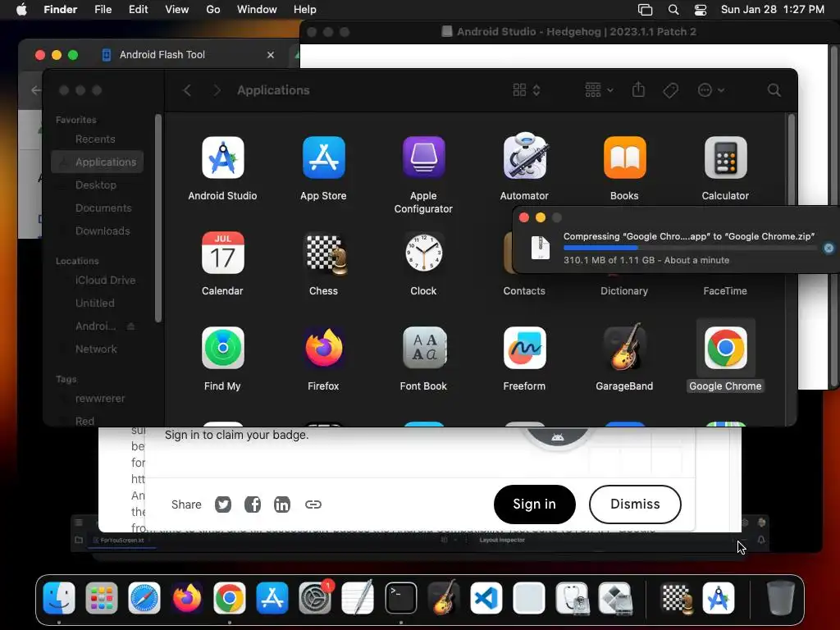This screenshot has width=840, height=630.
Task: Open the Go menu
Action: [213, 10]
